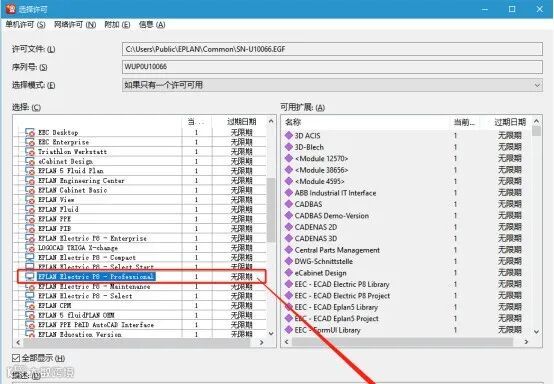Select the EEC - ECAD Eplan5 Library extension

coord(406,307)
